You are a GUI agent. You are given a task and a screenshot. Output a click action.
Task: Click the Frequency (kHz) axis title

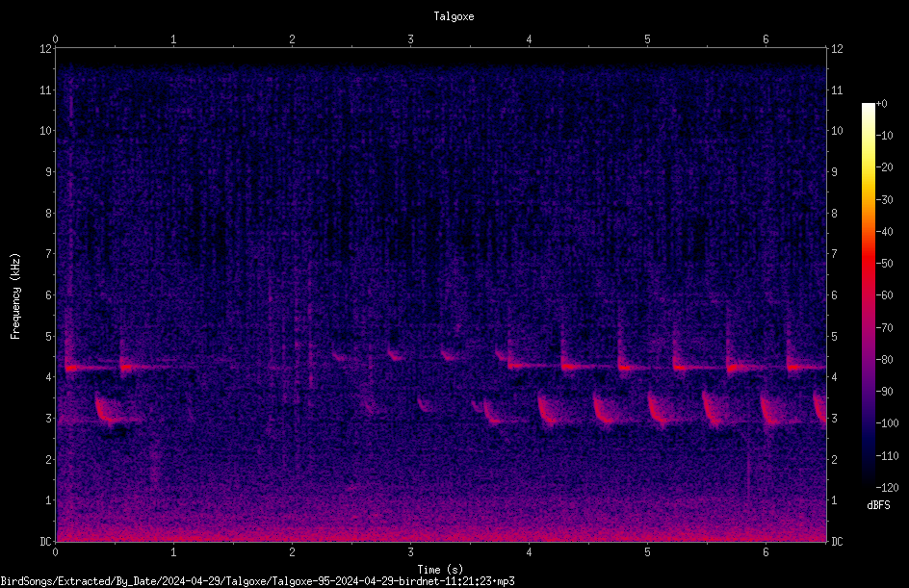tap(15, 295)
